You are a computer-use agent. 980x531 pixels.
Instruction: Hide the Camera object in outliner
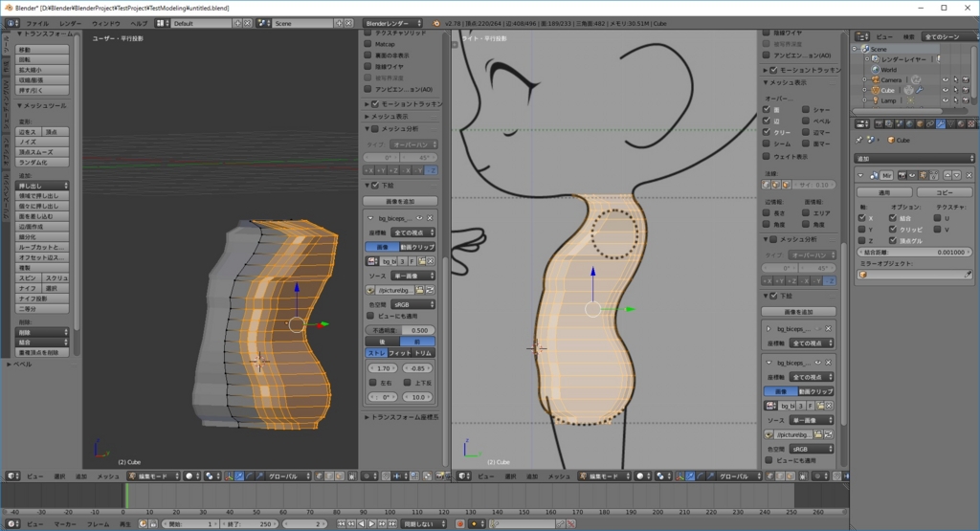(945, 80)
